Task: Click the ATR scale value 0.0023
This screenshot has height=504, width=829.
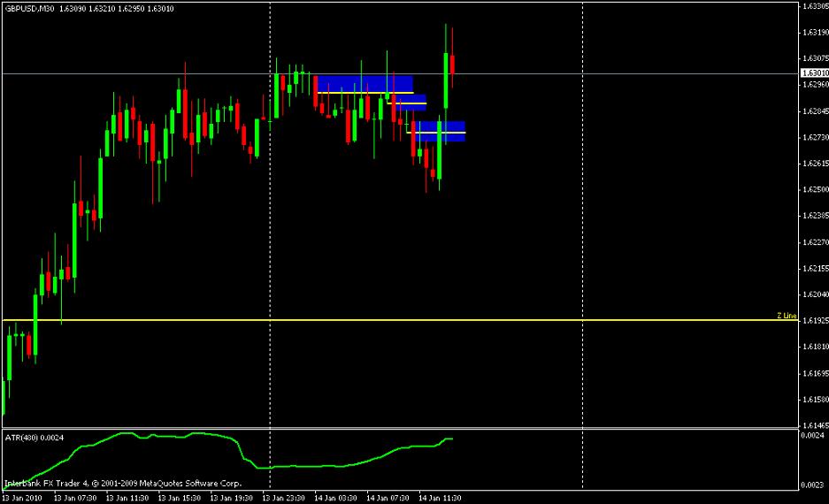Action: [x=813, y=485]
